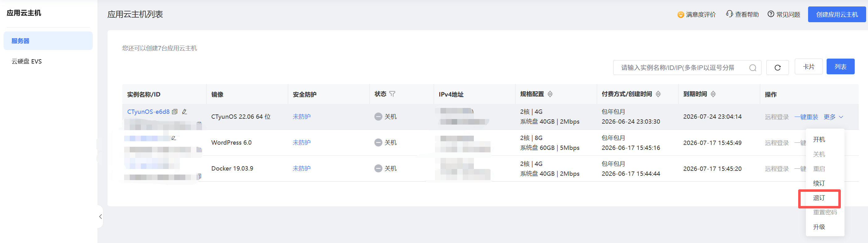Screen dimensions: 868x243
Task: Open 未防护 link for WordPress row
Action: [x=301, y=143]
